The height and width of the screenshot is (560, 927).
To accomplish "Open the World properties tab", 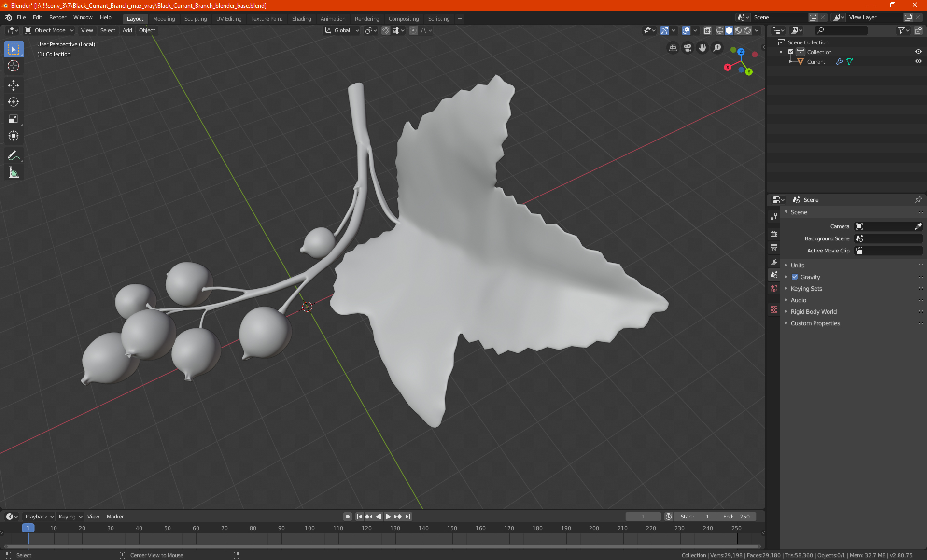I will tap(774, 288).
